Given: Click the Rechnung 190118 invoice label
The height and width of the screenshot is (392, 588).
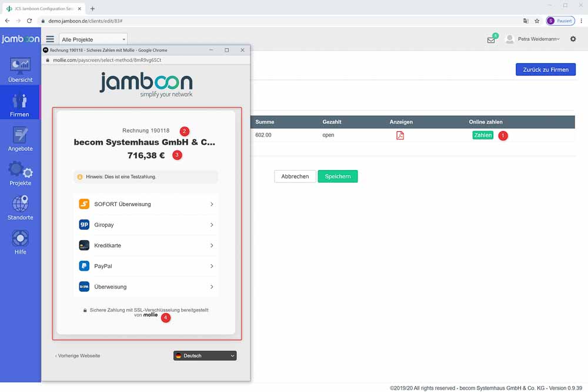Looking at the screenshot, I should click(x=146, y=130).
